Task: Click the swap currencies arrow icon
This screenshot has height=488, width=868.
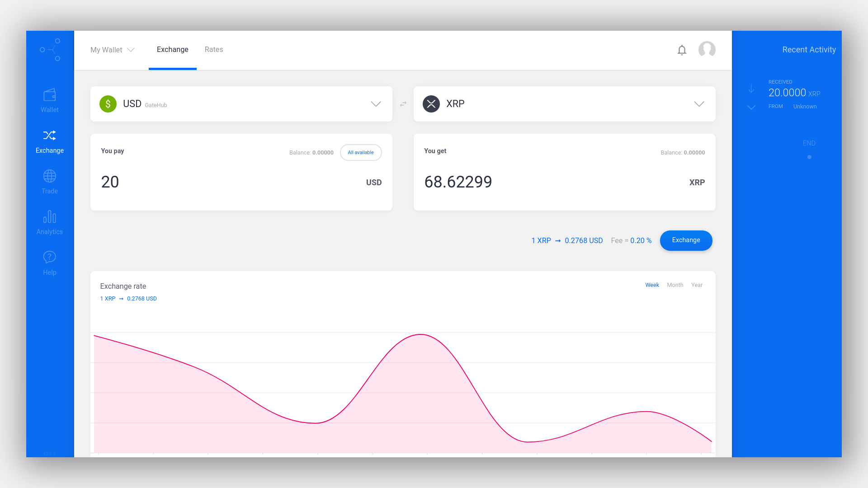Action: point(403,103)
